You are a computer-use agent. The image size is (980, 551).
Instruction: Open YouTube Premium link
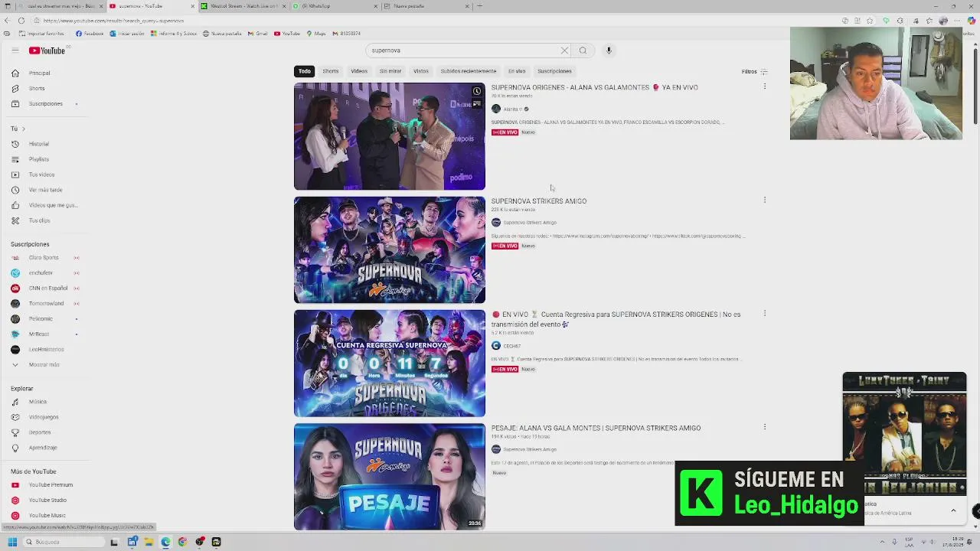point(46,485)
